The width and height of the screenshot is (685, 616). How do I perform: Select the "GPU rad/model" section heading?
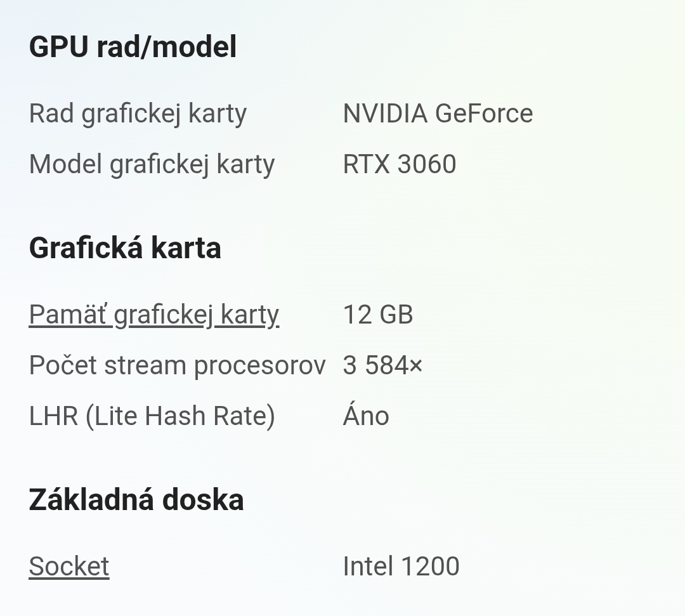[x=132, y=46]
